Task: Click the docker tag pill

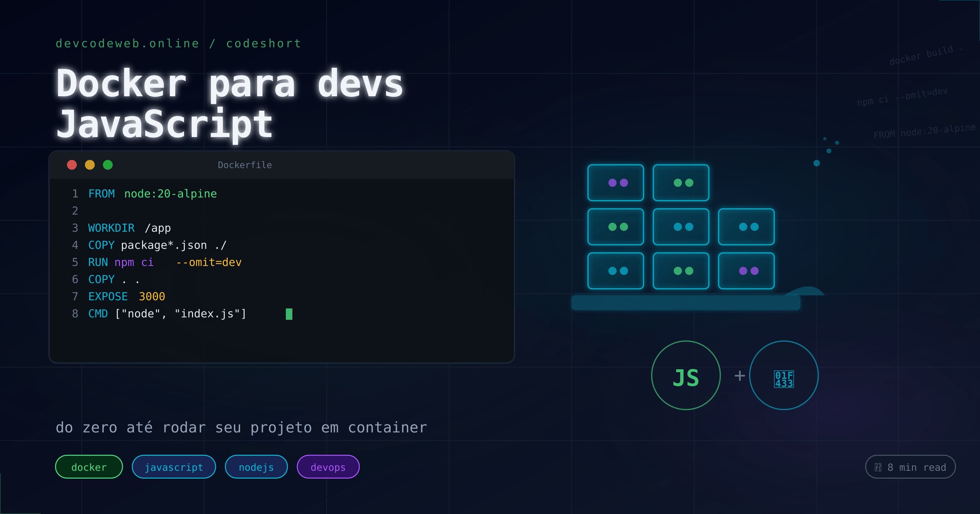Action: [x=89, y=466]
